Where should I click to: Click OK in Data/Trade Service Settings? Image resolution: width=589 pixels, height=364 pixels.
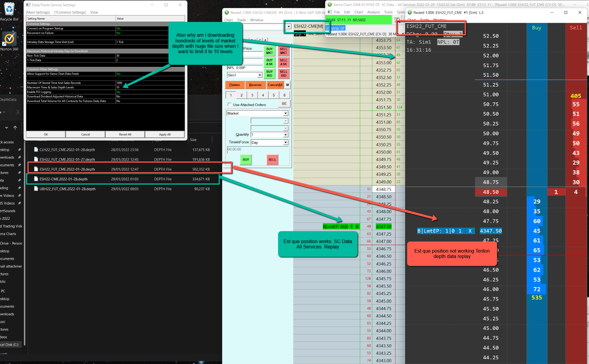point(46,134)
